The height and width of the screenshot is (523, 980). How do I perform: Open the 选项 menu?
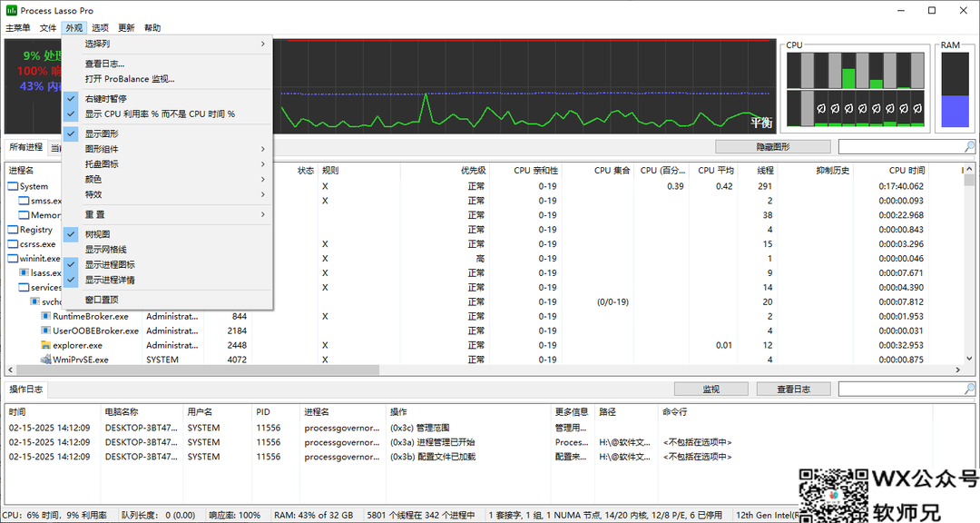coord(100,27)
